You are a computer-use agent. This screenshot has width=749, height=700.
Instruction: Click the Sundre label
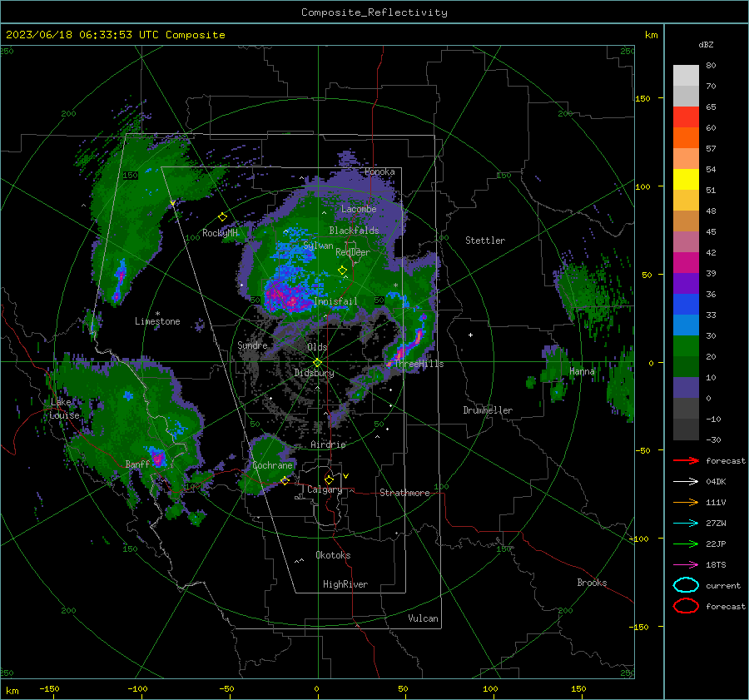pos(252,345)
